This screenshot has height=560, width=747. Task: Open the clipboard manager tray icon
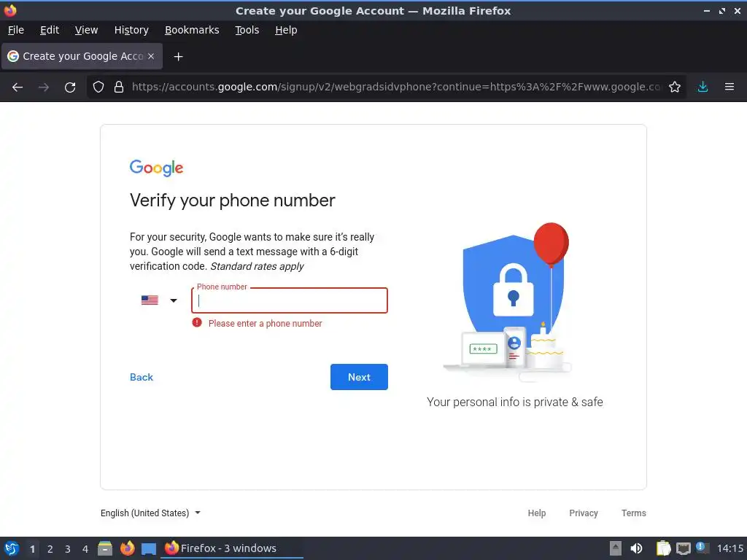(663, 548)
